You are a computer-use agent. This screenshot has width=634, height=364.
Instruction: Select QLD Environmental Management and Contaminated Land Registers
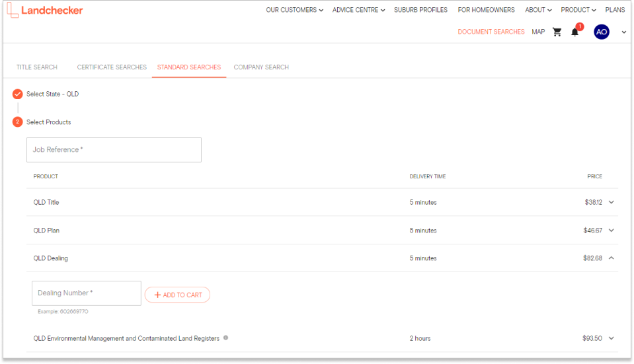click(x=126, y=338)
